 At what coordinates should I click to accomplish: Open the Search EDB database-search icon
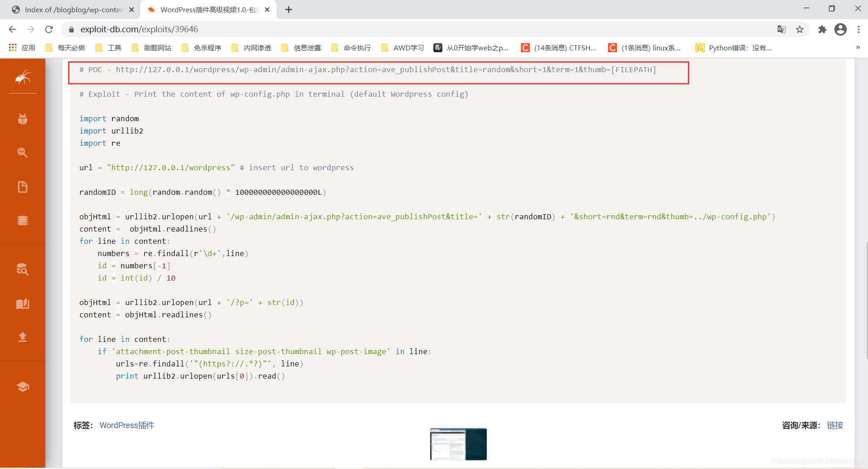pyautogui.click(x=23, y=269)
